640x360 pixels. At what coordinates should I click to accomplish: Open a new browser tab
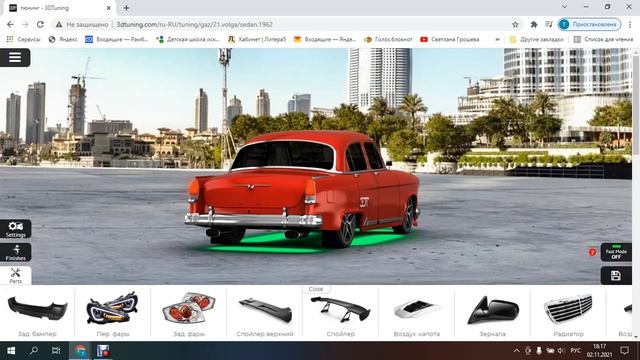click(127, 8)
